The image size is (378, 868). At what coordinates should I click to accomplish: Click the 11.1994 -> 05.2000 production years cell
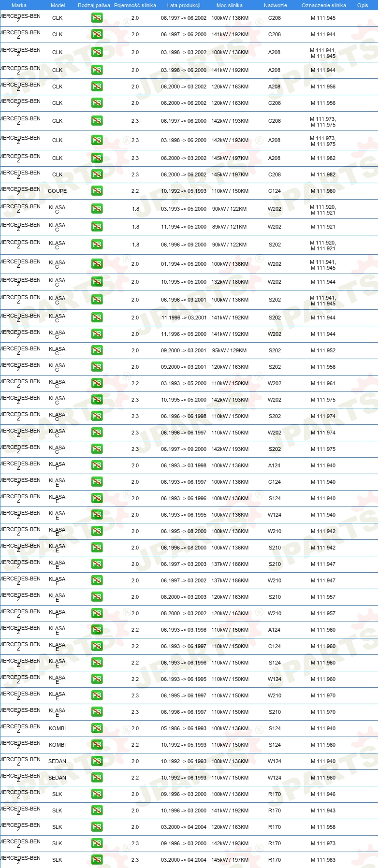tap(184, 227)
